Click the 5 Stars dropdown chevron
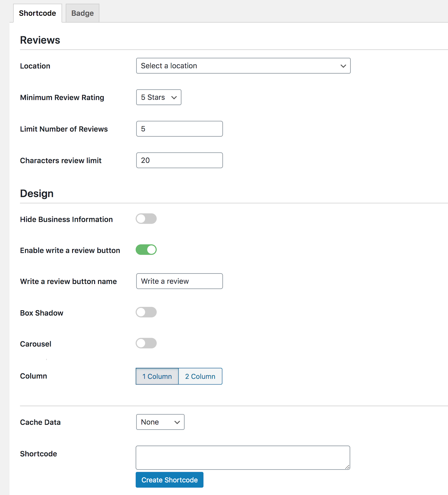The height and width of the screenshot is (495, 448). coord(174,98)
